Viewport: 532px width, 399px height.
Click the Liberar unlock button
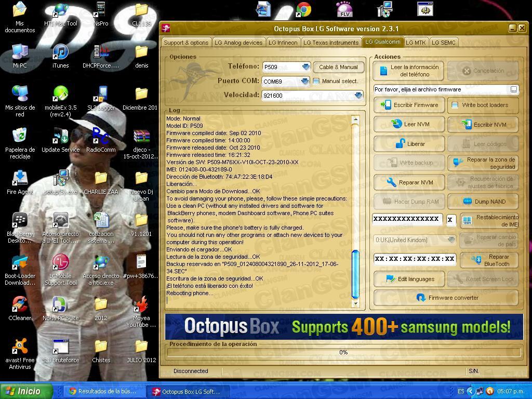tap(409, 144)
